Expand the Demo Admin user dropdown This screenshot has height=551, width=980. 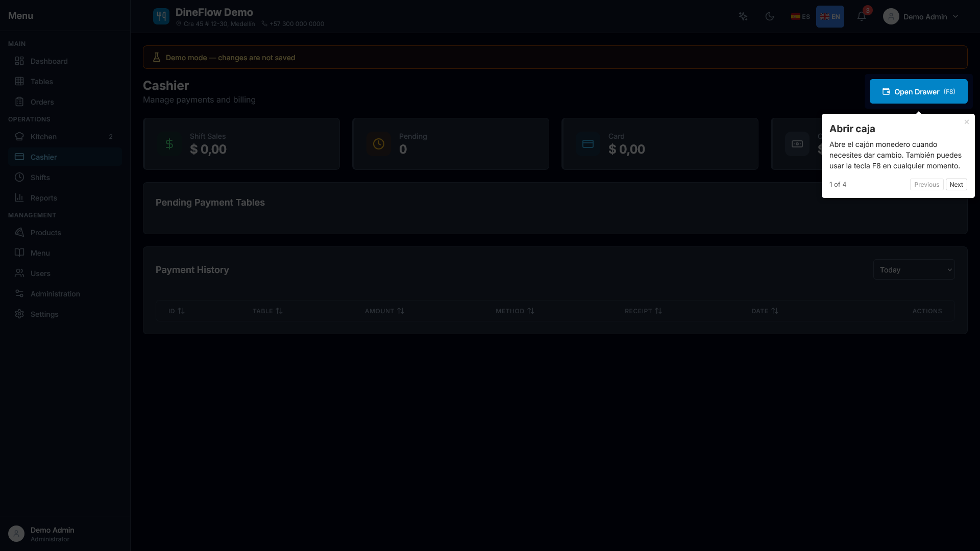pos(921,16)
